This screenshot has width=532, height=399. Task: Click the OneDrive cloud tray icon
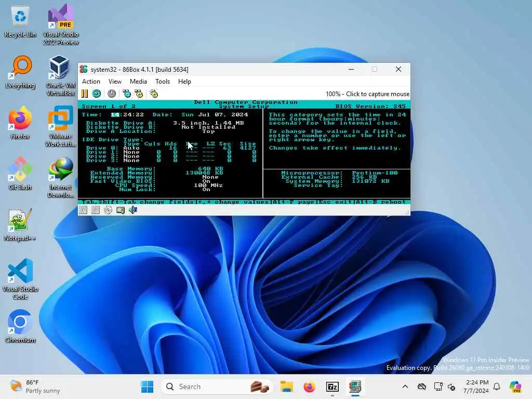click(422, 387)
